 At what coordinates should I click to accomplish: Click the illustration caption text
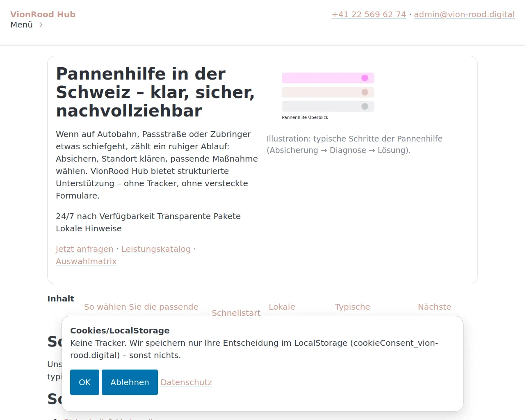click(x=354, y=144)
